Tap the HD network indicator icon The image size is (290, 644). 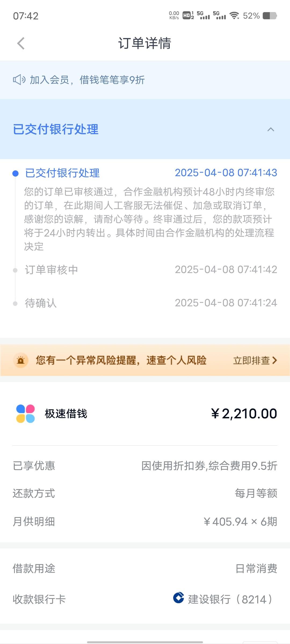188,16
